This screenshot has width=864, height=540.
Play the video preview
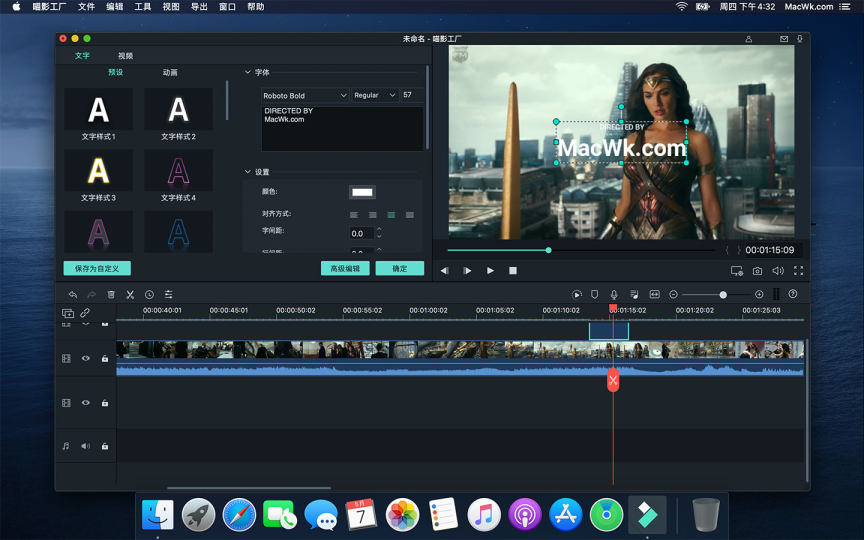coord(490,271)
